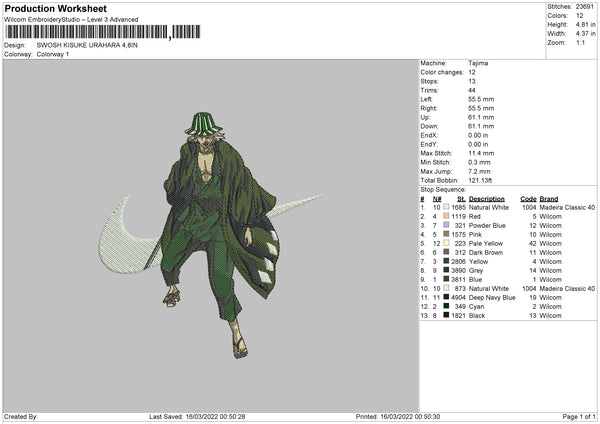Select the Production Worksheet title text

[x=55, y=8]
